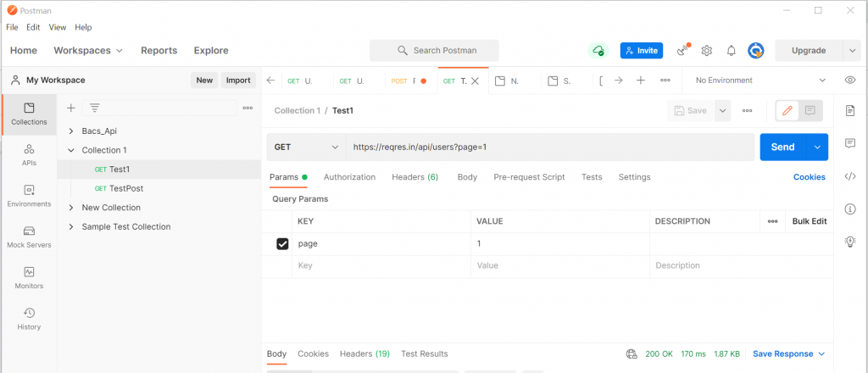Open the user avatar menu
This screenshot has width=868, height=373.
click(x=755, y=50)
